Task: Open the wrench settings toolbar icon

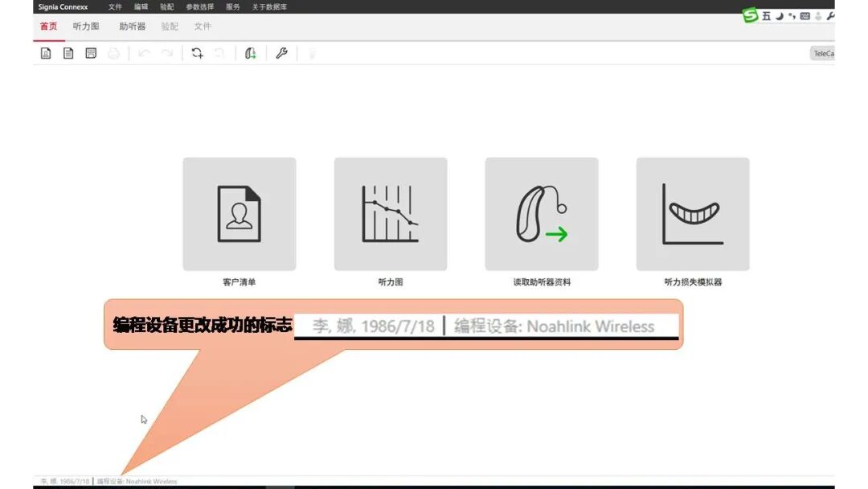Action: [281, 52]
